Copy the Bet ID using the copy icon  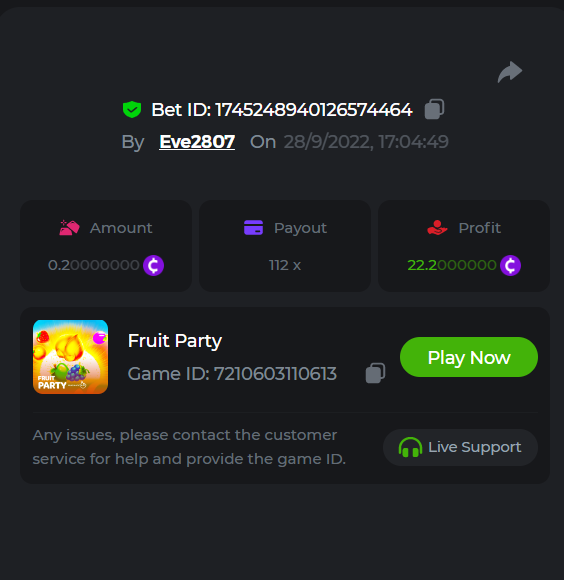pos(434,109)
